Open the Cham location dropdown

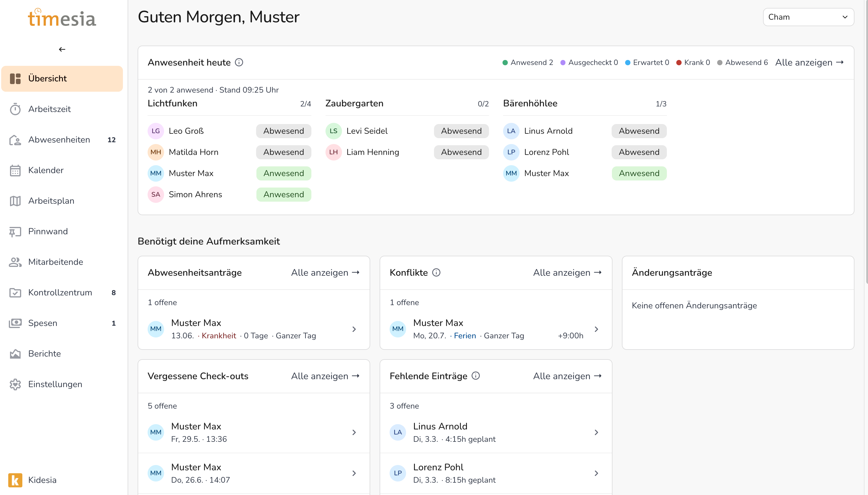pos(809,17)
